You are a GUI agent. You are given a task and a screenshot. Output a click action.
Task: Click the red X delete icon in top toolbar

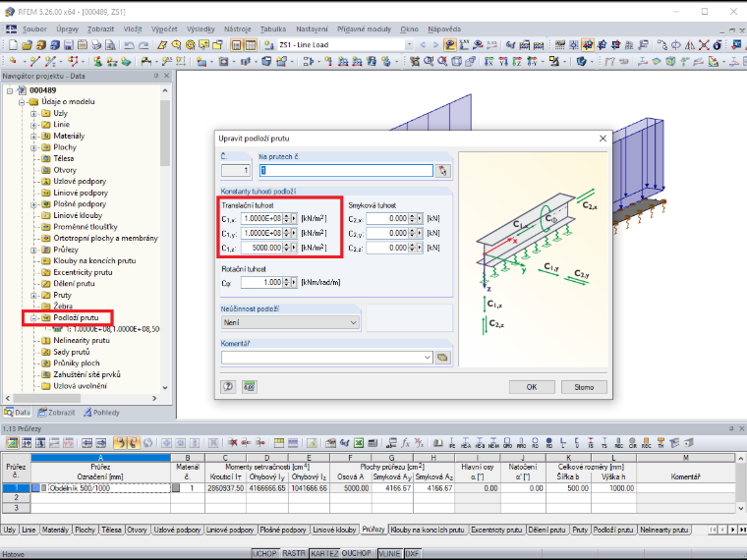click(x=704, y=45)
